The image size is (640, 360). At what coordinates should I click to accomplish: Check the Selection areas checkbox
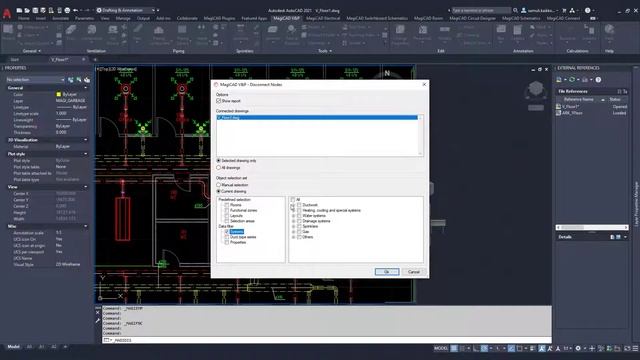[x=227, y=221]
